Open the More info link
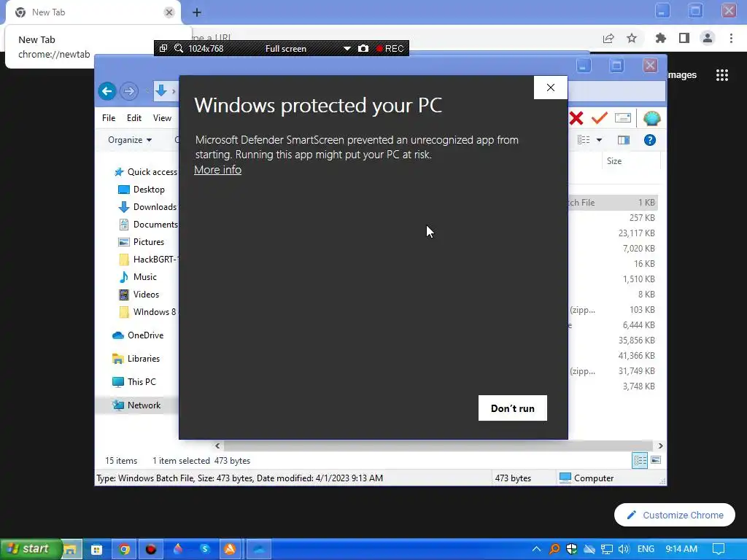 [217, 169]
